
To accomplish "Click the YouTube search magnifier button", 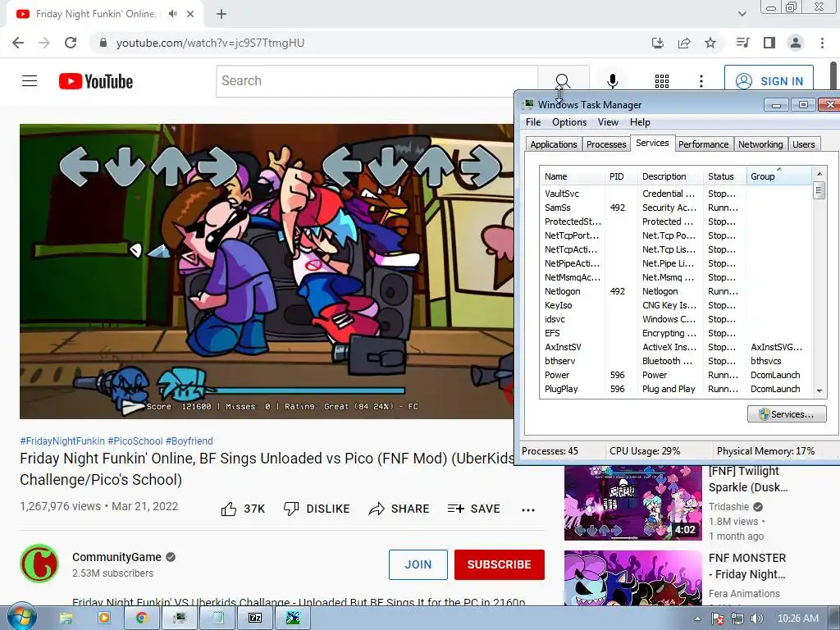I will click(x=563, y=81).
